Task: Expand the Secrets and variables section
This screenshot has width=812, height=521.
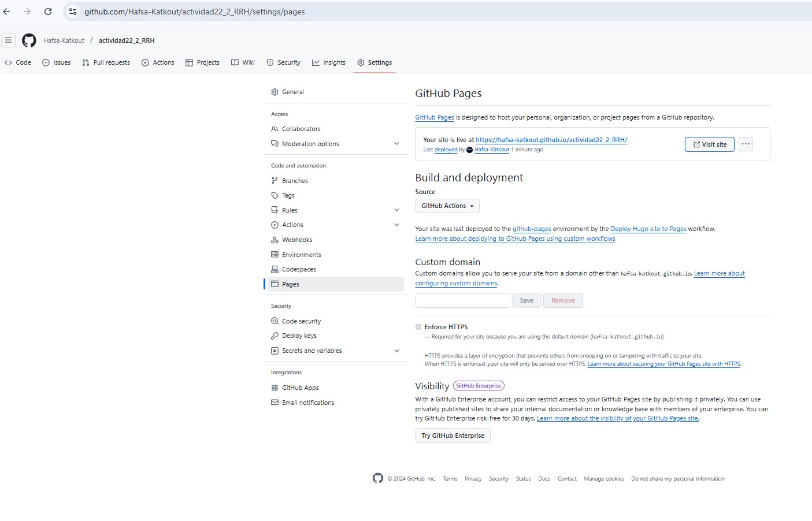Action: [397, 351]
